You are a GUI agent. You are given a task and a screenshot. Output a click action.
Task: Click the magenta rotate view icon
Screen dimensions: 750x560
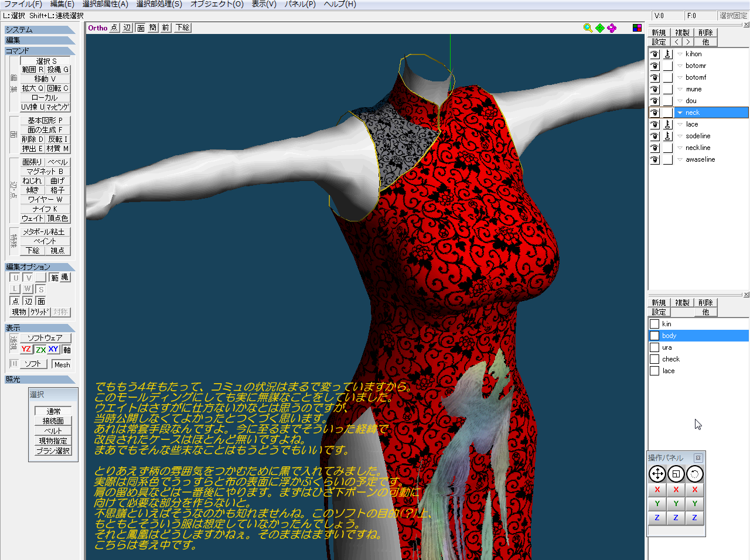click(612, 28)
